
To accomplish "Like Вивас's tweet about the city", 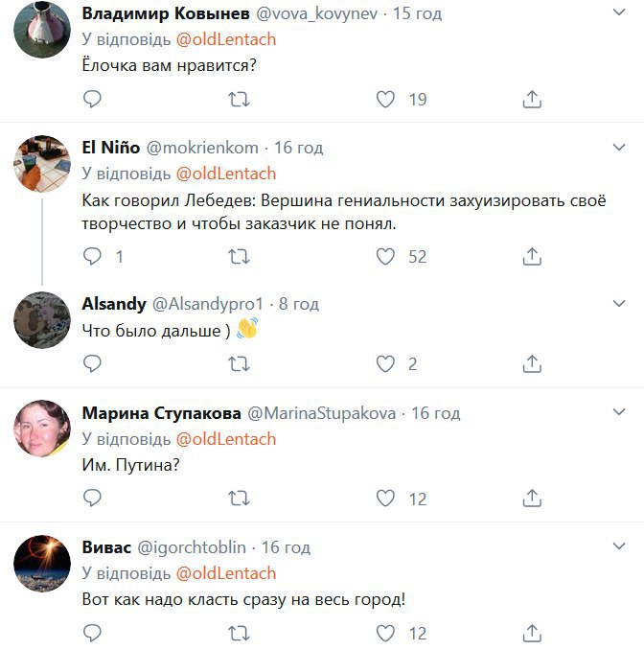I will pyautogui.click(x=385, y=634).
